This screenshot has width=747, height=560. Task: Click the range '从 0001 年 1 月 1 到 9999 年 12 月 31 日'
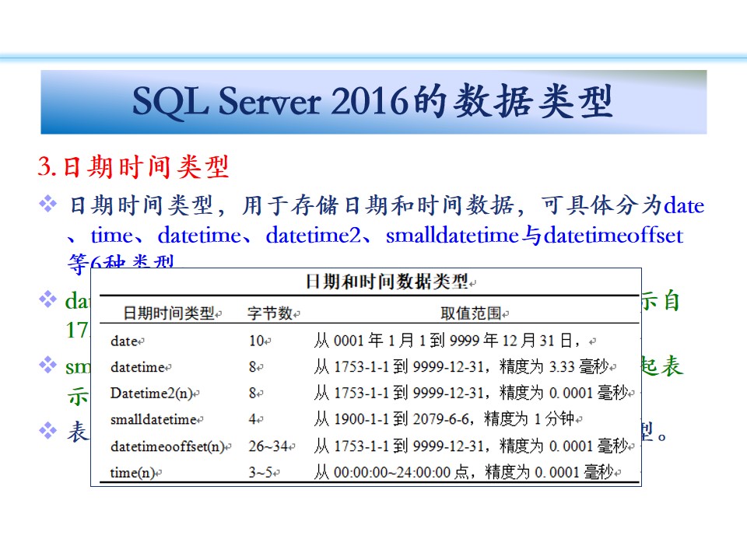pos(444,341)
